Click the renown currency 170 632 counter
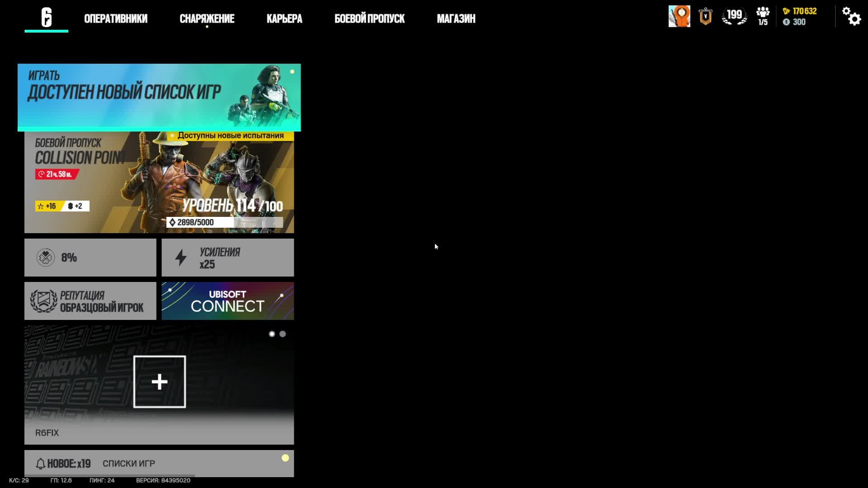Screen dimensions: 868x488 tap(801, 11)
